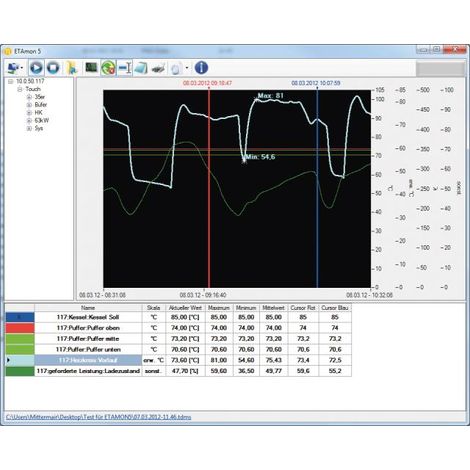The width and height of the screenshot is (470, 470).
Task: Click the Max: 81 marker on chart
Action: click(x=270, y=96)
